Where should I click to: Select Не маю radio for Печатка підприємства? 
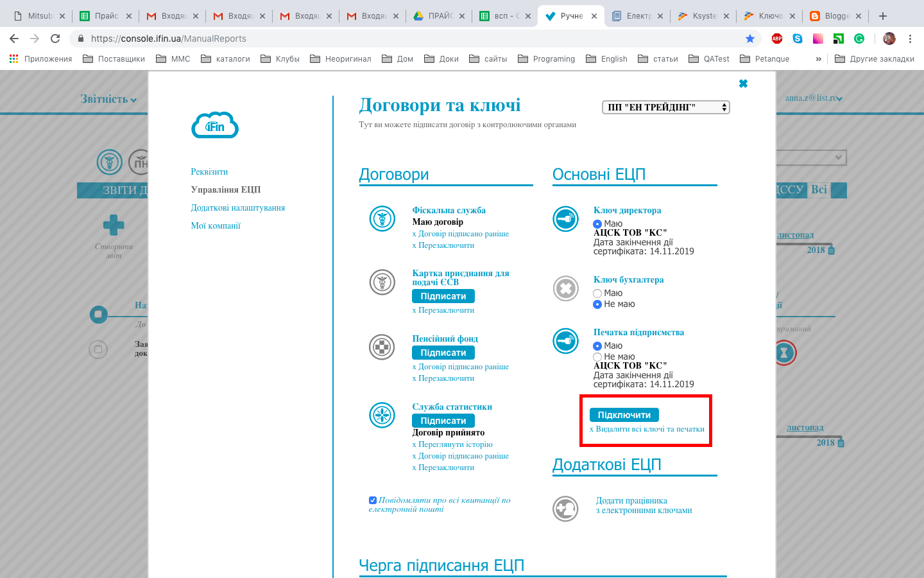click(597, 356)
